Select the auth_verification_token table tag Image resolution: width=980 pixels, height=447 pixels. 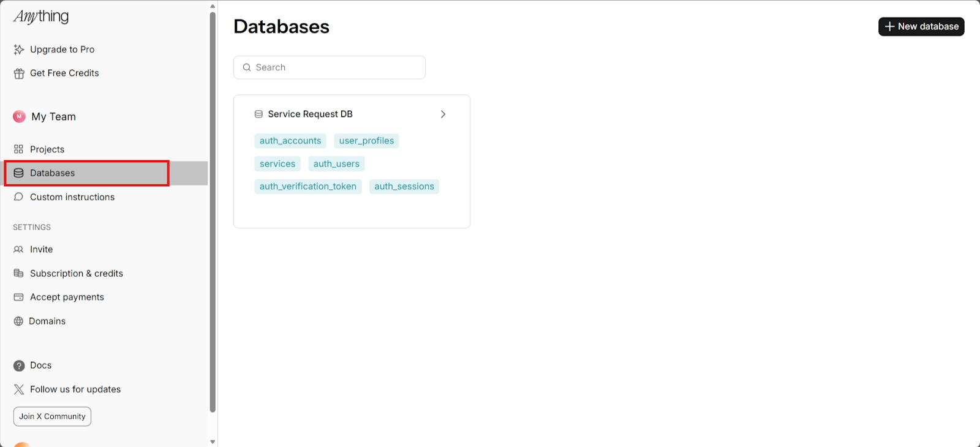tap(308, 186)
